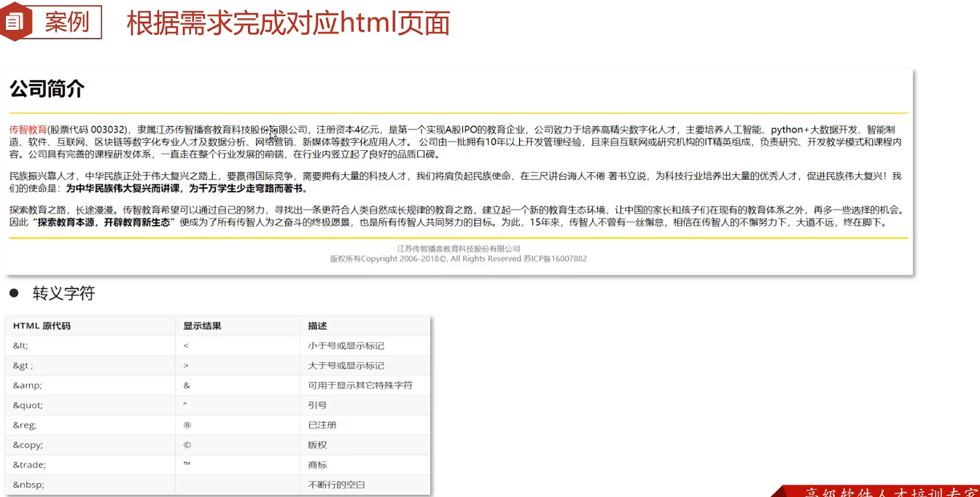Click the red 传智教育 link text

click(x=28, y=130)
